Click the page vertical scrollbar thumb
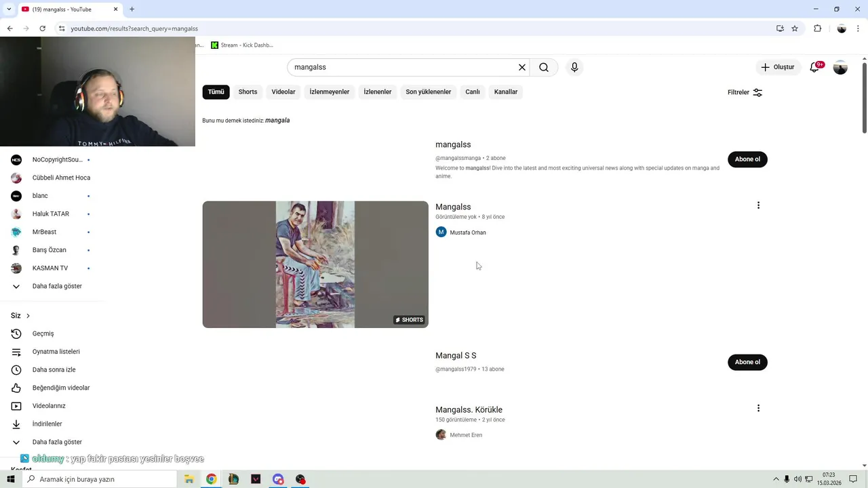This screenshot has width=868, height=488. pos(865,98)
